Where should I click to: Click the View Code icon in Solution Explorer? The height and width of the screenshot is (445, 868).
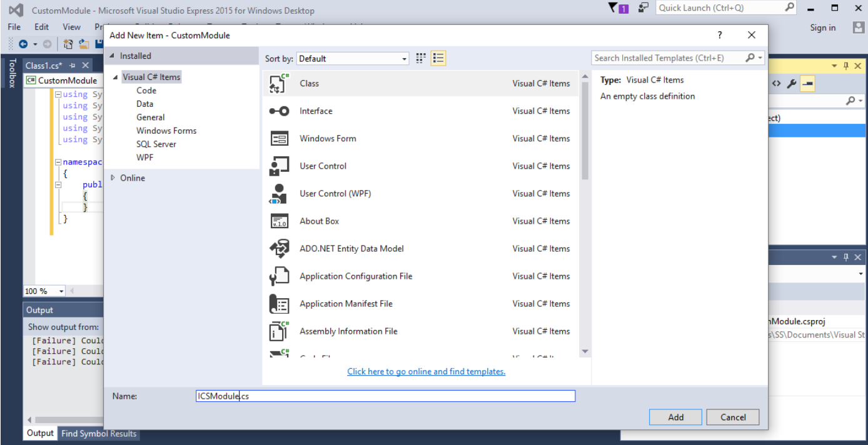click(776, 84)
